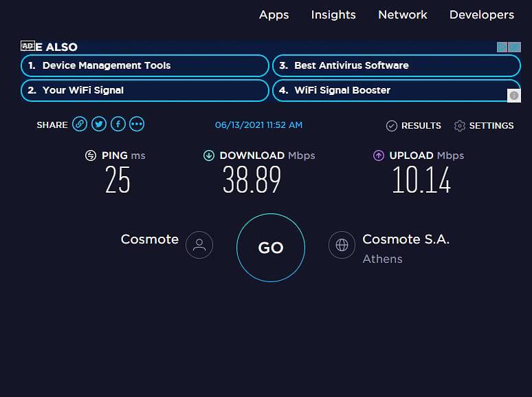Open the Insights menu

coord(333,15)
